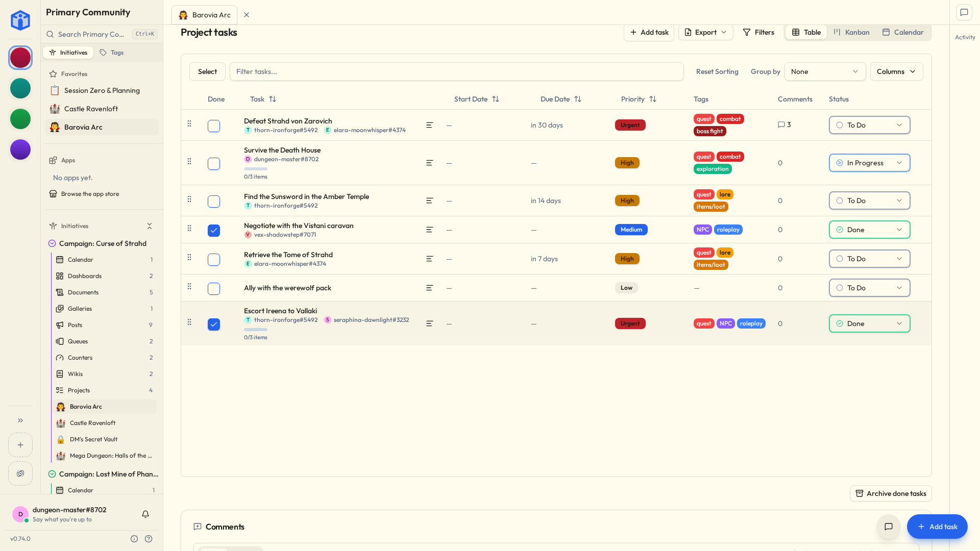Open In Progress status dropdown for Death House

[x=869, y=163]
